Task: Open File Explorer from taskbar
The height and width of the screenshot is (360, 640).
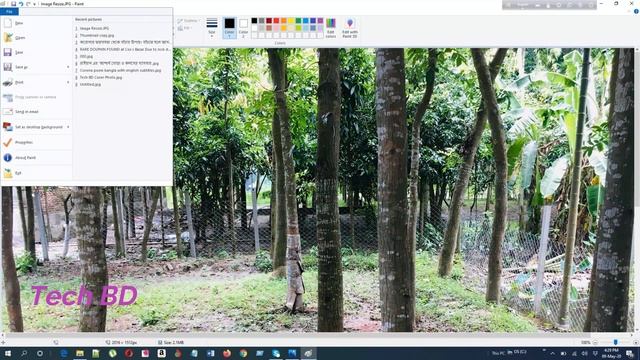Action: (80, 353)
